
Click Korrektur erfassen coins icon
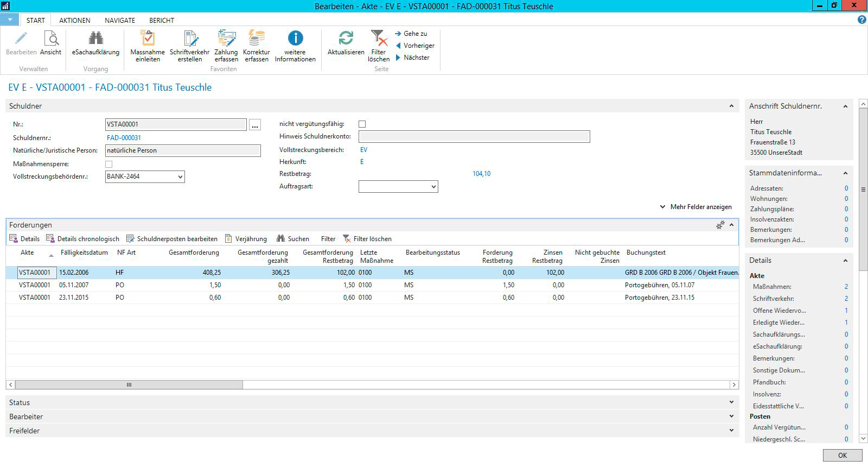pos(256,39)
